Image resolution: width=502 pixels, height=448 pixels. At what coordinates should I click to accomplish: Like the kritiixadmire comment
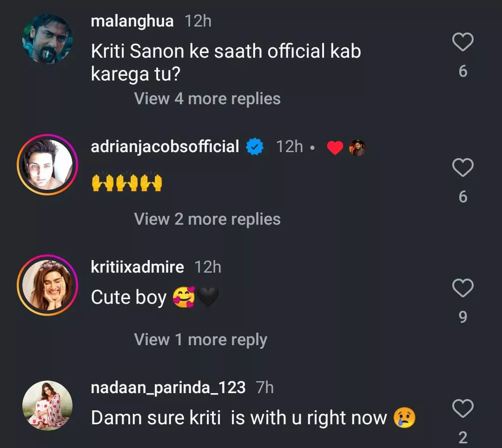(462, 288)
